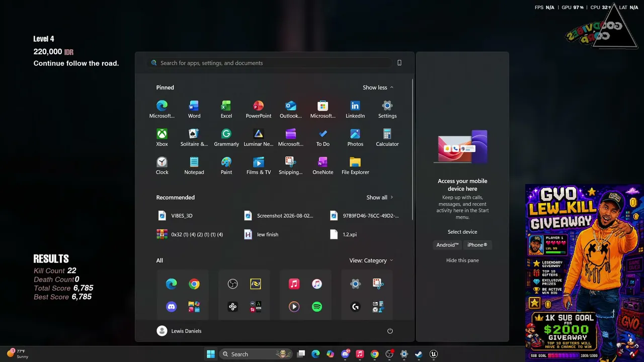This screenshot has height=362, width=644.
Task: Open the Photos app
Action: (355, 137)
